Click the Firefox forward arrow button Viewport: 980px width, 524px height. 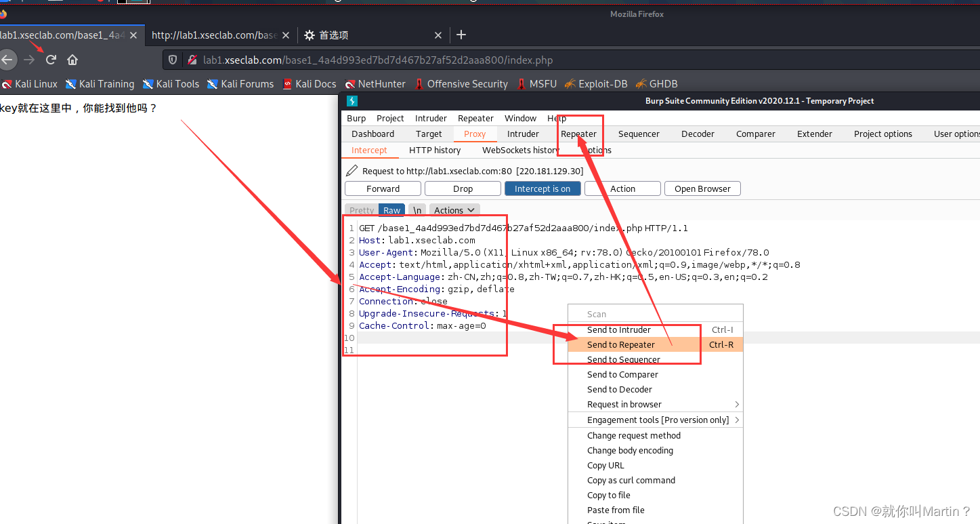click(29, 60)
